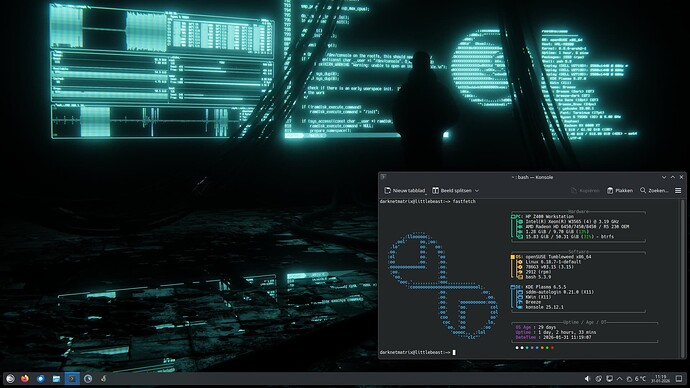Open the audio volume tray icon
690x388 pixels.
[587, 379]
